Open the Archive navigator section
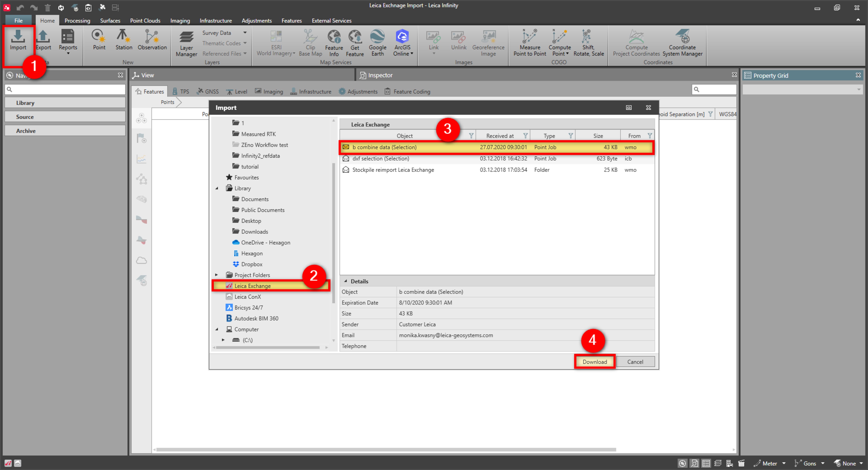Screen dimensions: 868x470 tap(65, 131)
